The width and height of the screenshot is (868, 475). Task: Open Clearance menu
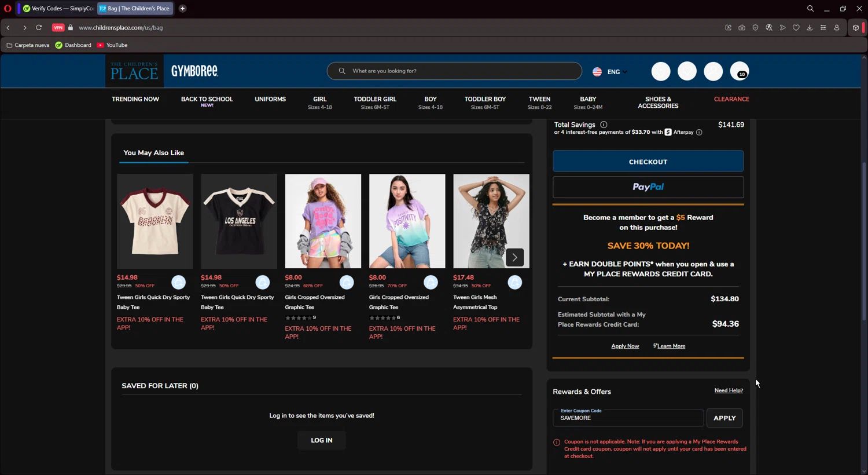pos(731,99)
